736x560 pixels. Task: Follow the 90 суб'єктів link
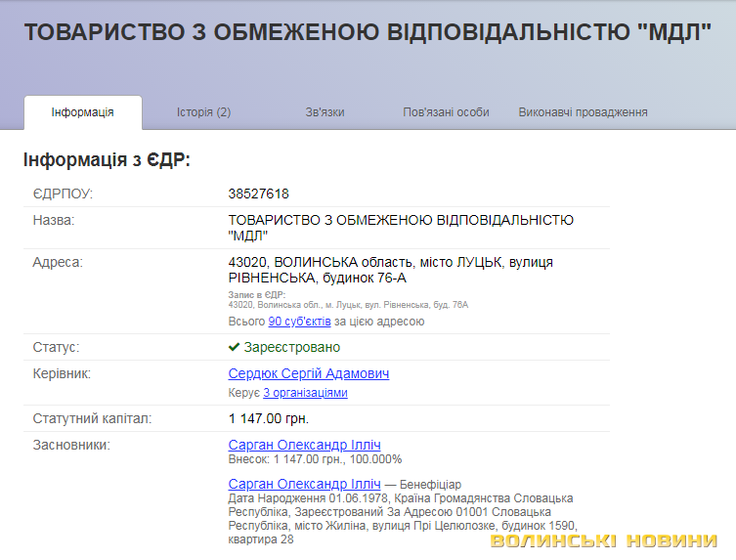tap(299, 322)
